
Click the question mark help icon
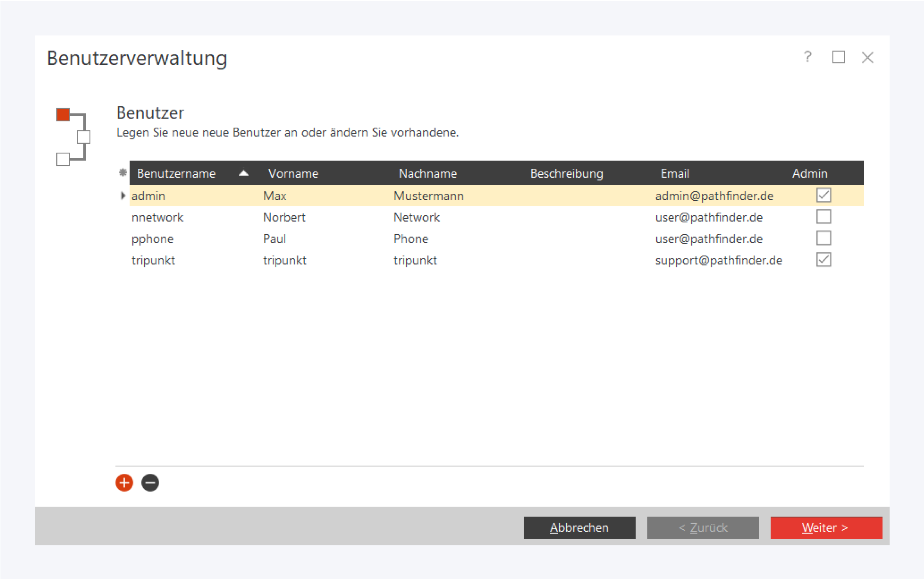[807, 57]
